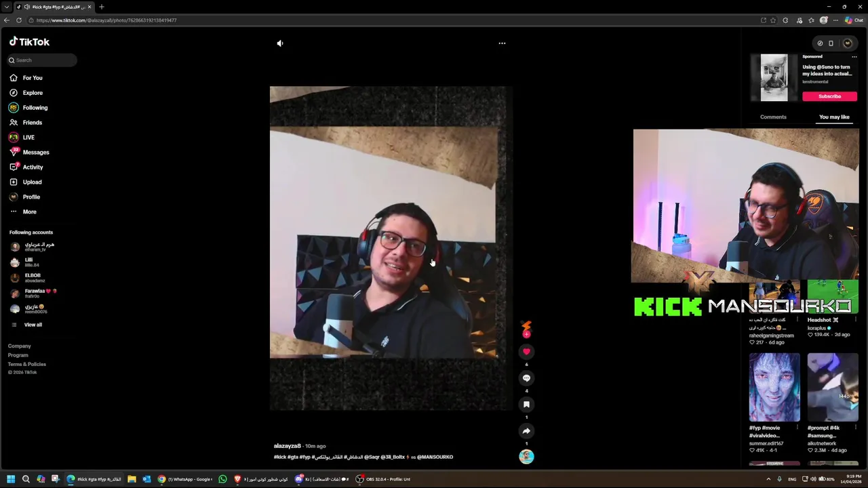This screenshot has height=488, width=868.
Task: Open the blue avatar face video thumbnail
Action: click(x=774, y=388)
